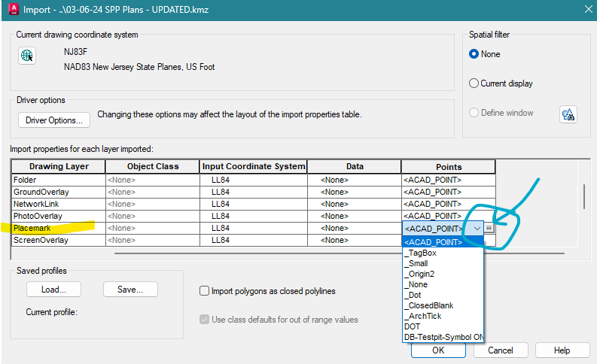Click Points cell in GroundOverlay row

coord(449,192)
